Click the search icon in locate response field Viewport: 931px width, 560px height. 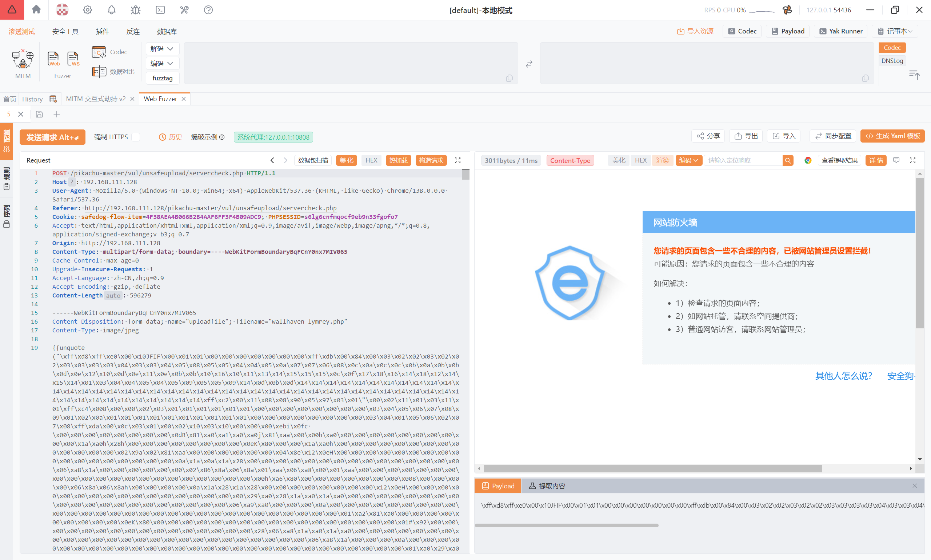[x=788, y=160]
